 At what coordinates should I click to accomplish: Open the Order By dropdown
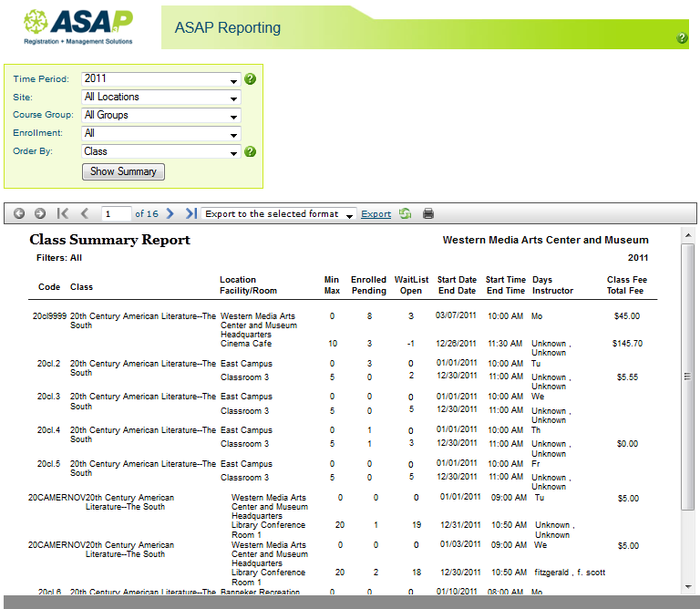pos(161,152)
